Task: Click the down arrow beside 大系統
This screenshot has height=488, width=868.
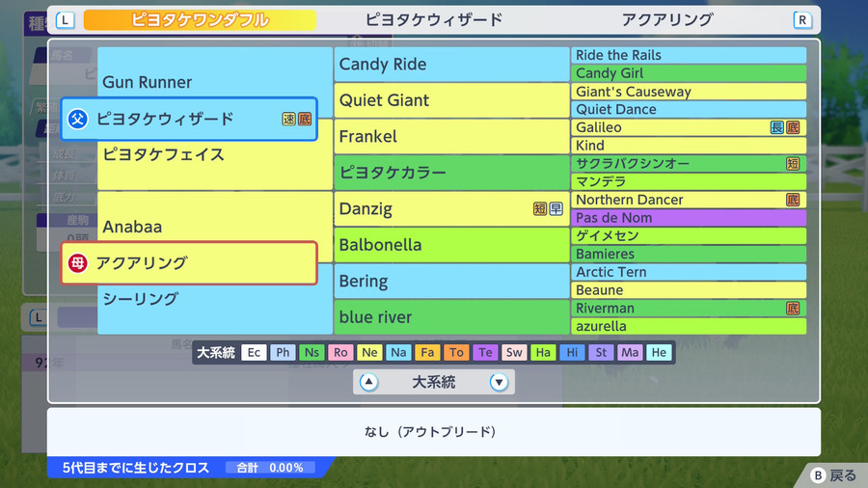Action: pyautogui.click(x=499, y=382)
